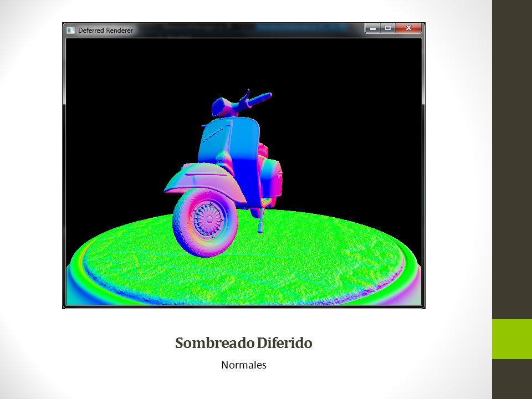The width and height of the screenshot is (532, 399).
Task: Click the 'Sombreado Diferido' slide title
Action: (x=244, y=342)
